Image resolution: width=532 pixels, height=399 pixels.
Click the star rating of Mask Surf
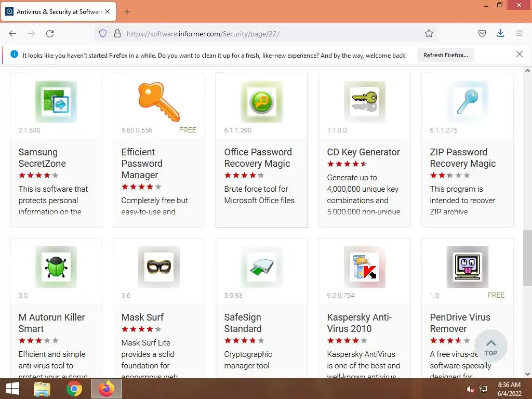point(141,329)
